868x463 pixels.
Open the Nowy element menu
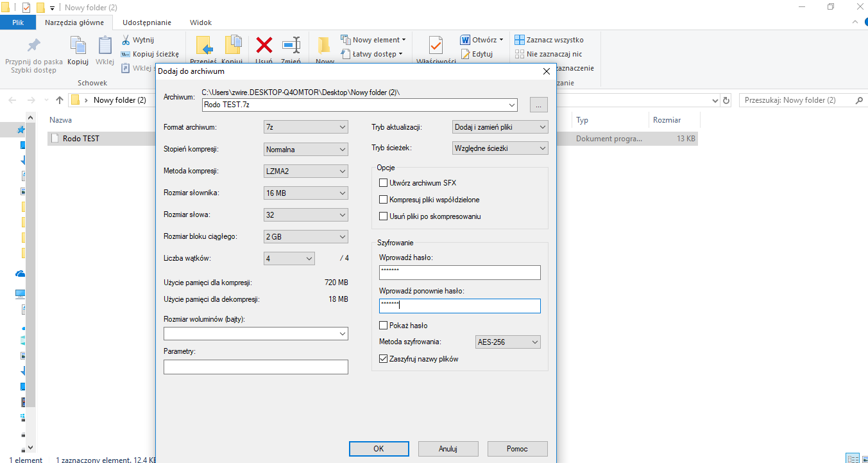coord(372,40)
